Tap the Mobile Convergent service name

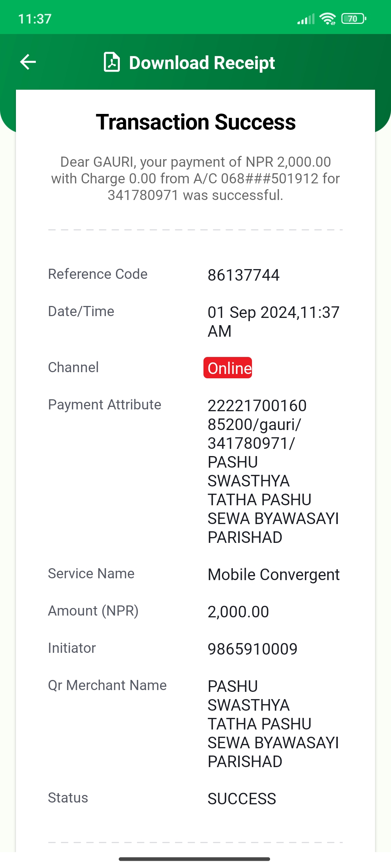[x=273, y=575]
